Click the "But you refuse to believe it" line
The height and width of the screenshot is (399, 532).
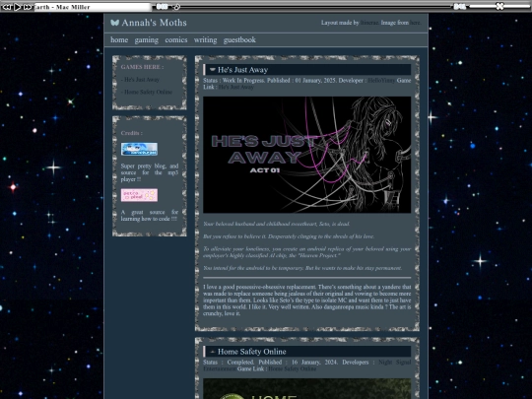point(289,236)
